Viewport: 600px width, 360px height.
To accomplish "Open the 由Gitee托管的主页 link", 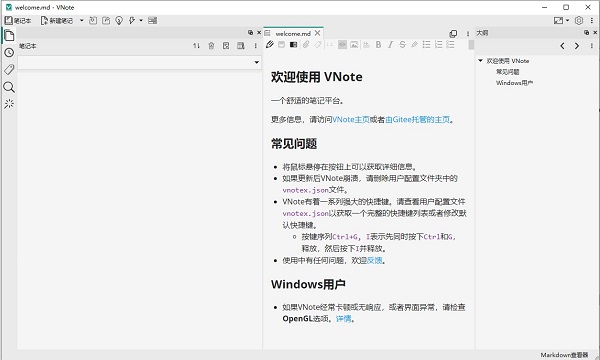I will 417,119.
